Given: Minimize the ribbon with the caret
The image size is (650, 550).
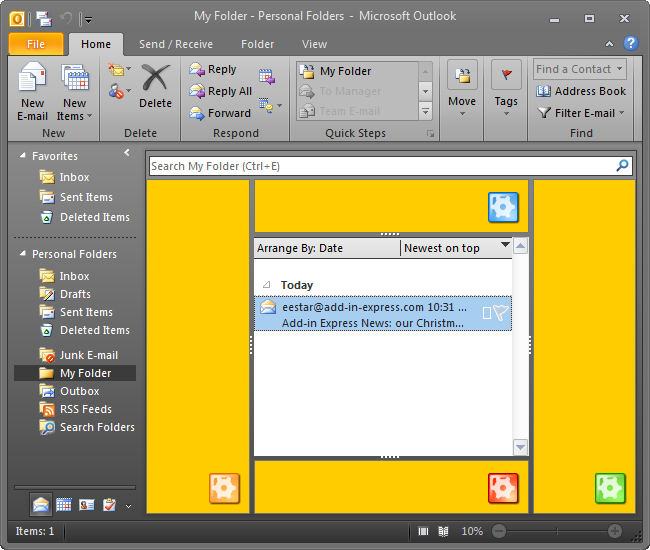Looking at the screenshot, I should (x=609, y=44).
